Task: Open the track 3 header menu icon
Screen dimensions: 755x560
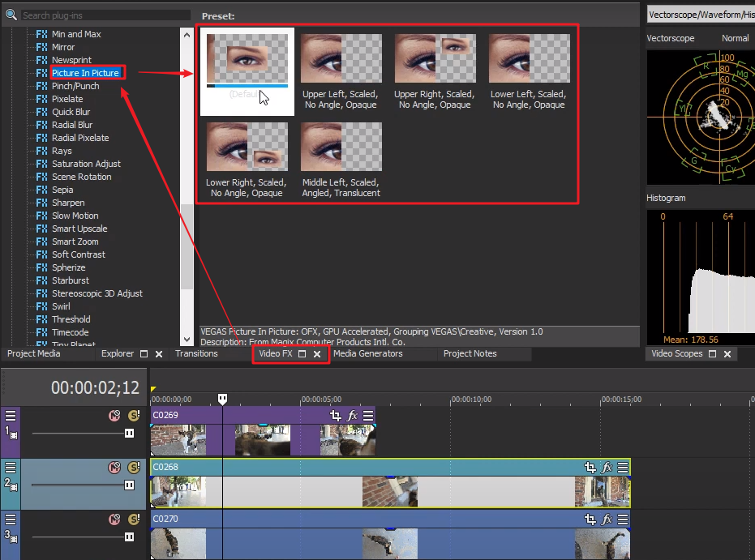Action: tap(11, 519)
